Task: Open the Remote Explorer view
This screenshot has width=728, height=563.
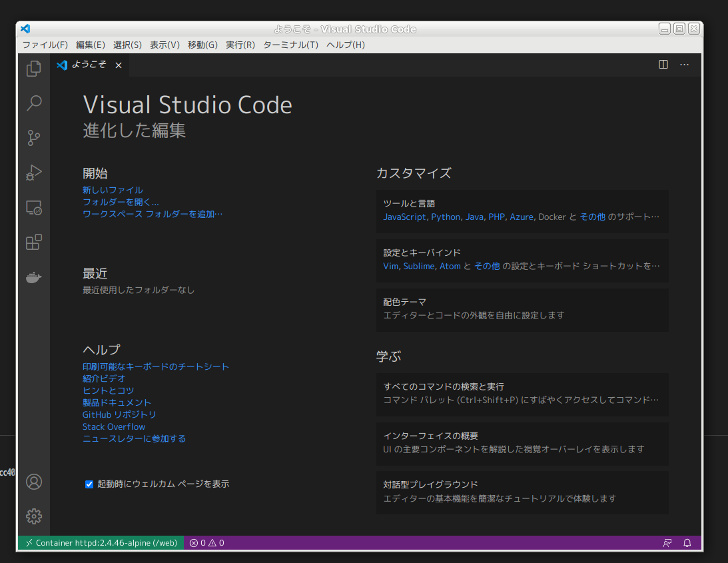Action: coord(34,208)
